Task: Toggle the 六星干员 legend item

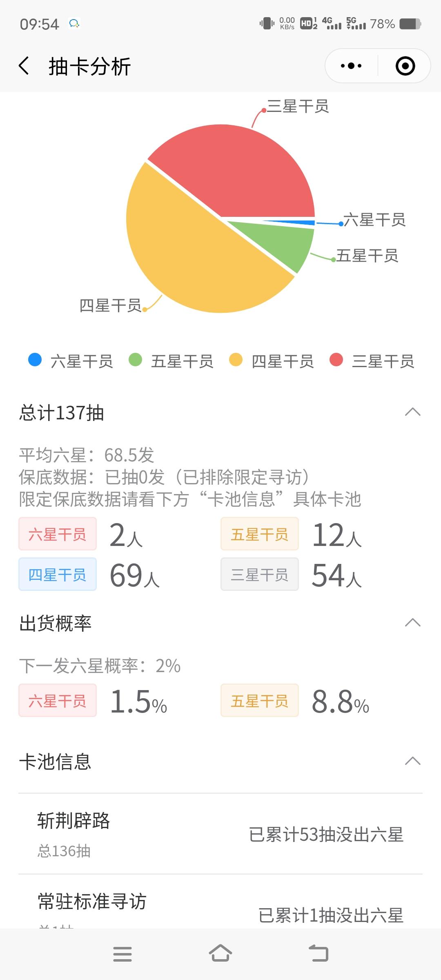Action: point(70,361)
